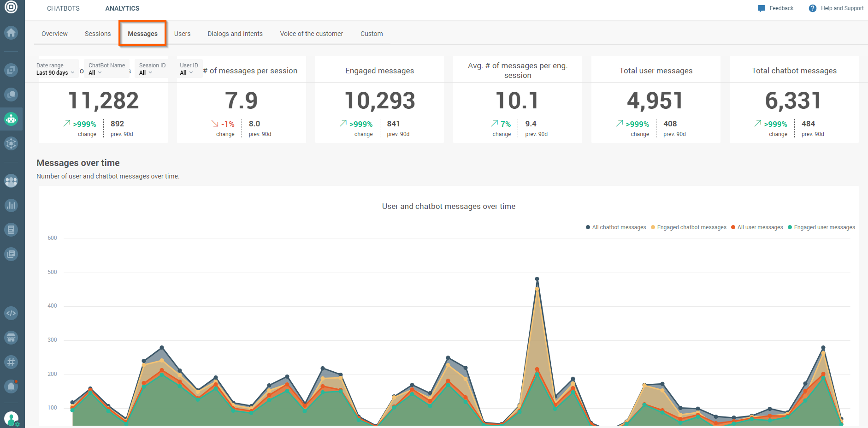This screenshot has width=868, height=428.
Task: Toggle the Engaged user messages legend entry
Action: (x=822, y=227)
